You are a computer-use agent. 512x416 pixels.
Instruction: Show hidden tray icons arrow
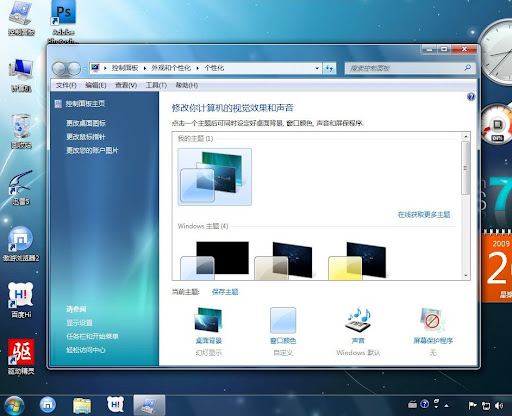tap(447, 406)
